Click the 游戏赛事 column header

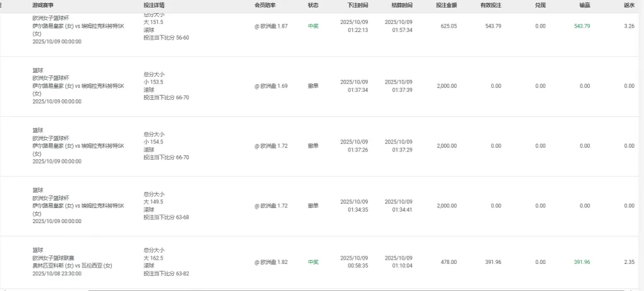[x=43, y=5]
